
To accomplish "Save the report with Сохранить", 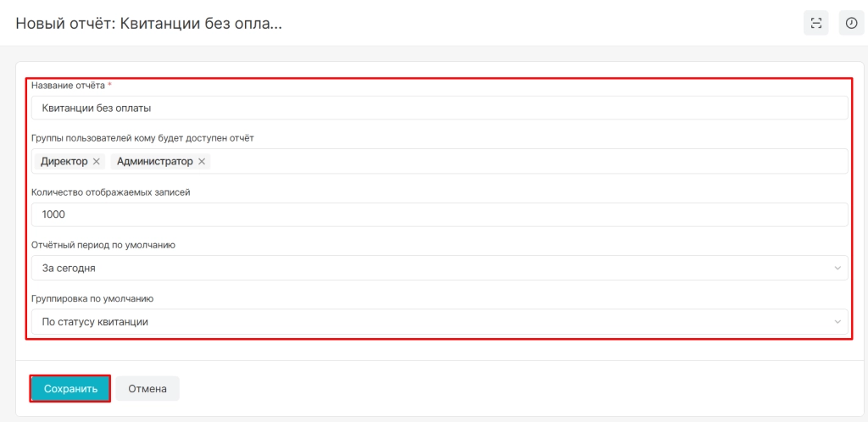I will [x=71, y=389].
